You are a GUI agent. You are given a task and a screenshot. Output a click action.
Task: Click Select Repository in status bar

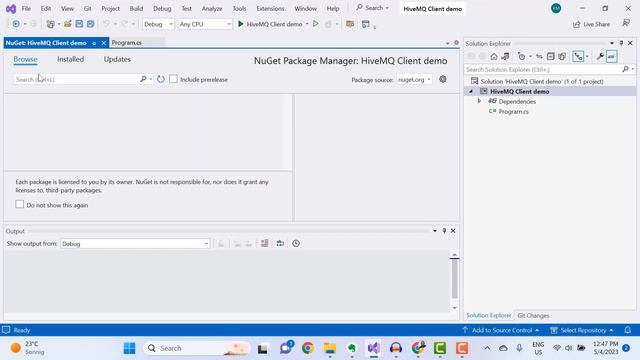[x=582, y=330]
